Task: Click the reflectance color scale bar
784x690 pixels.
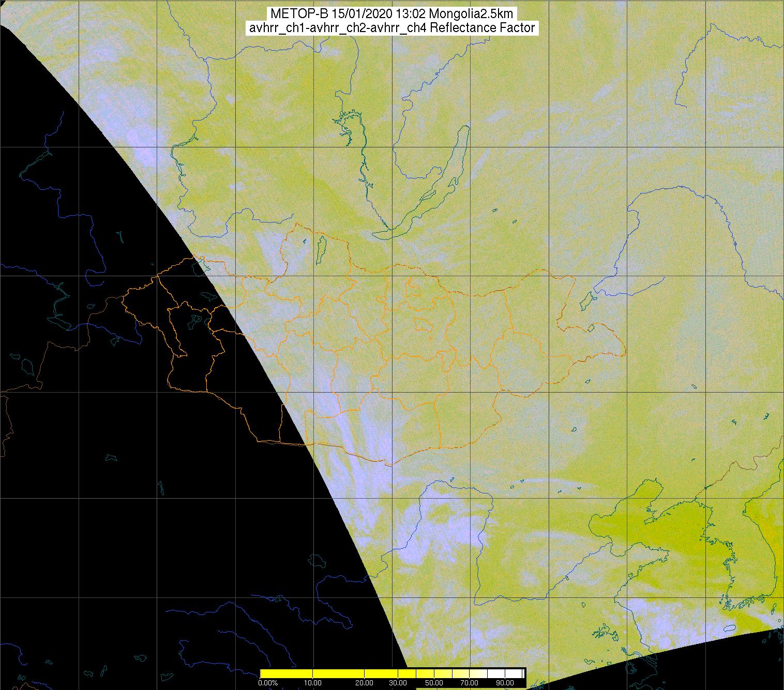Action: (392, 673)
